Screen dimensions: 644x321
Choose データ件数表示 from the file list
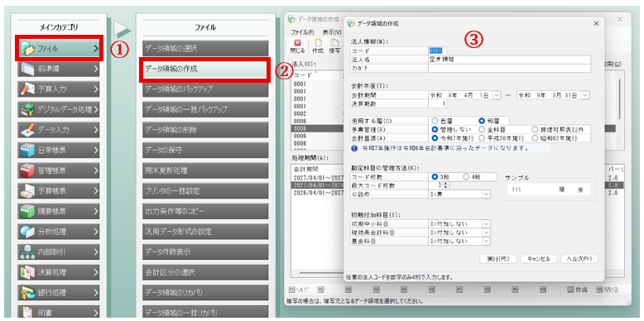coord(205,252)
